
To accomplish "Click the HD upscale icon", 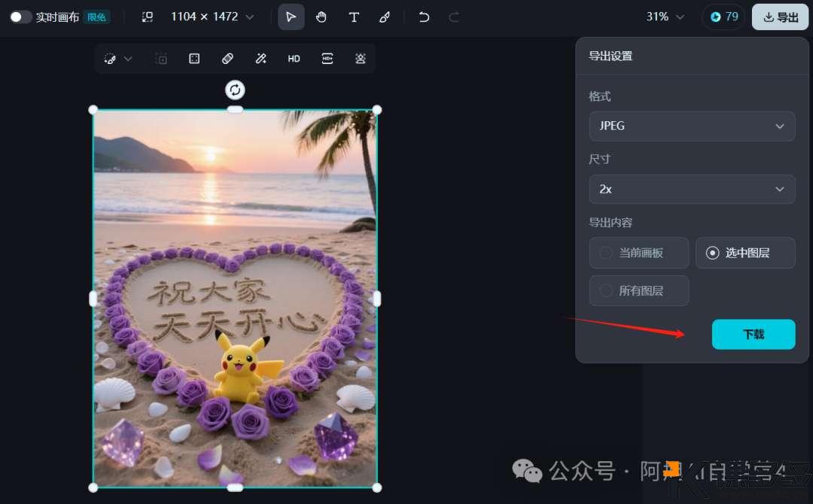I will [x=294, y=59].
